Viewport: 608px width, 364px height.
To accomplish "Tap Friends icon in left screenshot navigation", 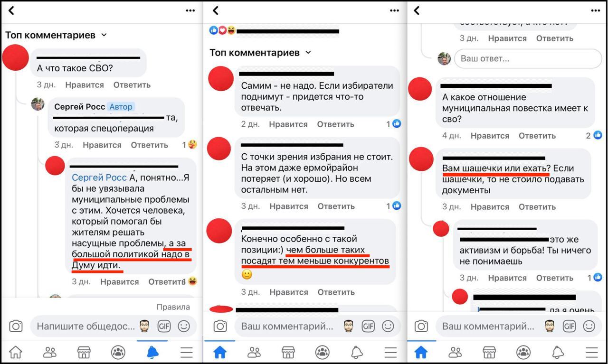I will point(50,352).
